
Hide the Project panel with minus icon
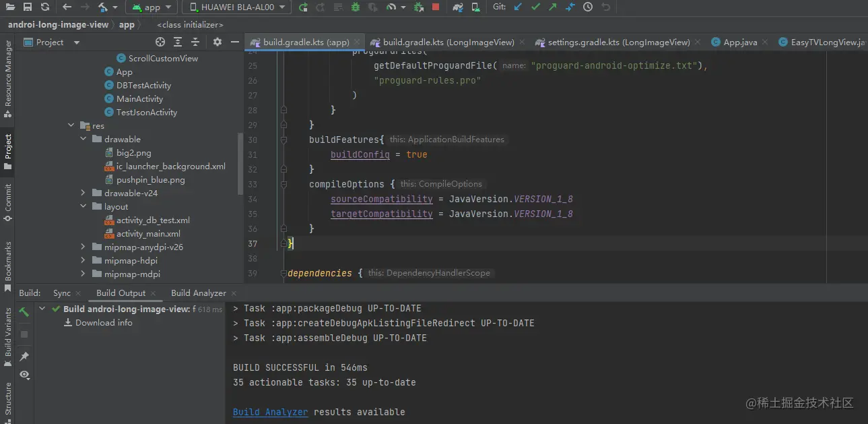tap(235, 42)
